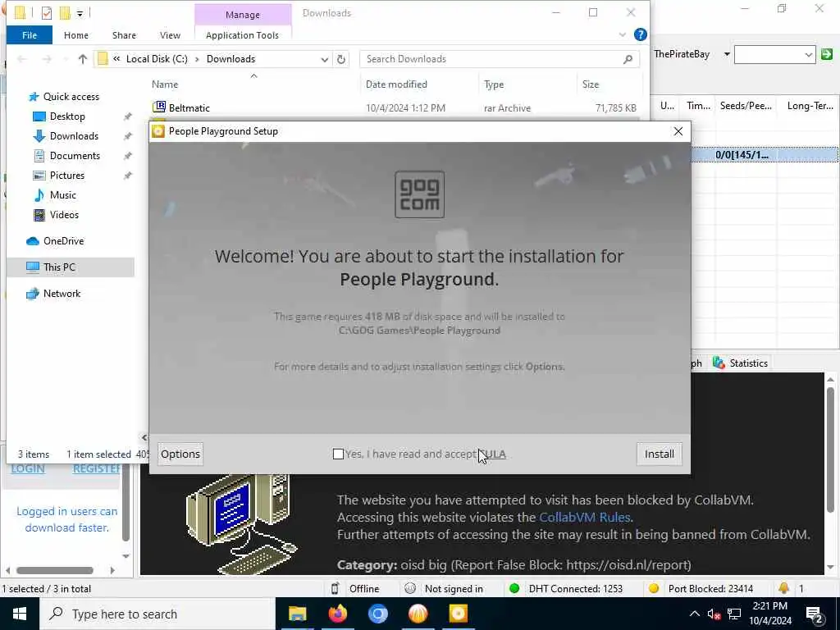This screenshot has height=630, width=840.
Task: Open the Windows Start menu
Action: pos(20,614)
